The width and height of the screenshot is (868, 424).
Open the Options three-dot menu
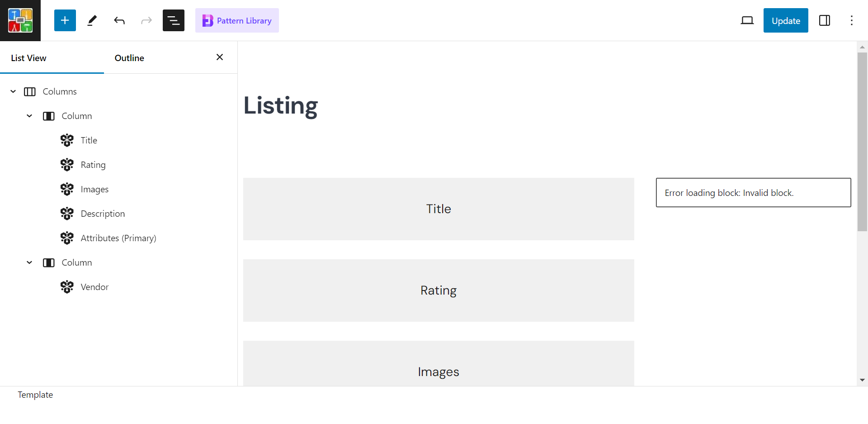pos(852,20)
